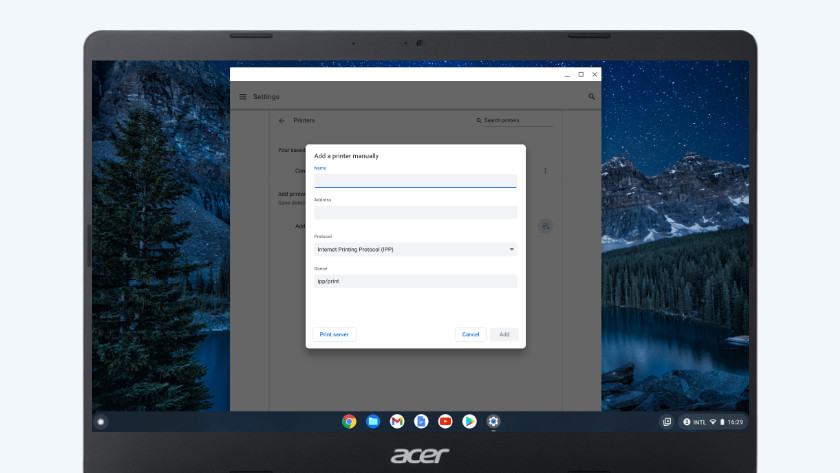This screenshot has height=473, width=840.
Task: Expand the Protocol dropdown list
Action: coord(415,249)
